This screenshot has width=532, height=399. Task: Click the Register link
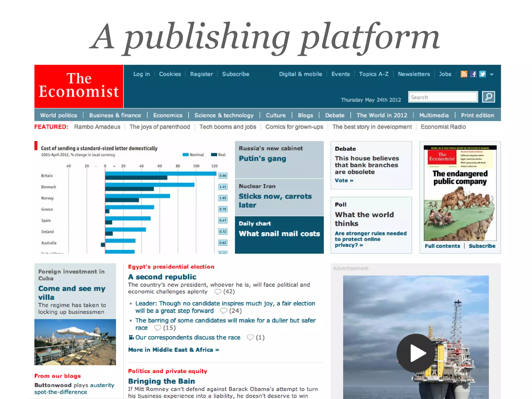[x=201, y=74]
